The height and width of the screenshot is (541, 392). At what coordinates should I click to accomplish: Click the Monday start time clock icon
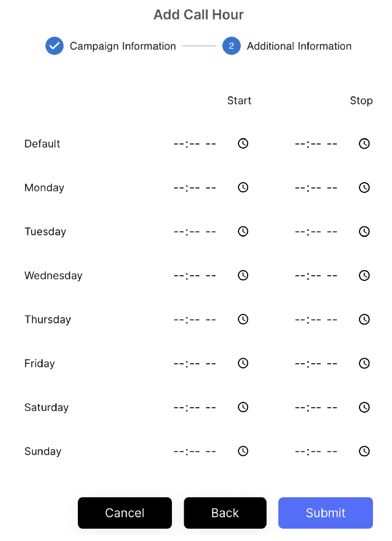click(x=242, y=187)
